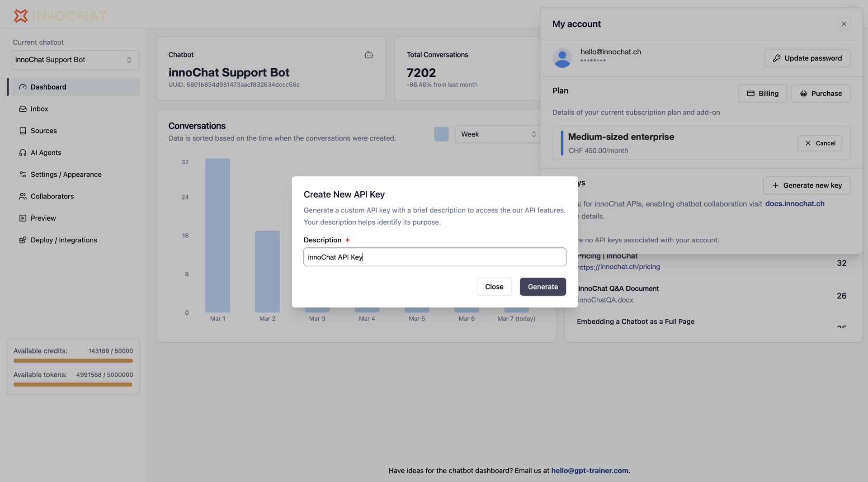Image resolution: width=868 pixels, height=482 pixels.
Task: Open the Week range dropdown
Action: tap(498, 134)
